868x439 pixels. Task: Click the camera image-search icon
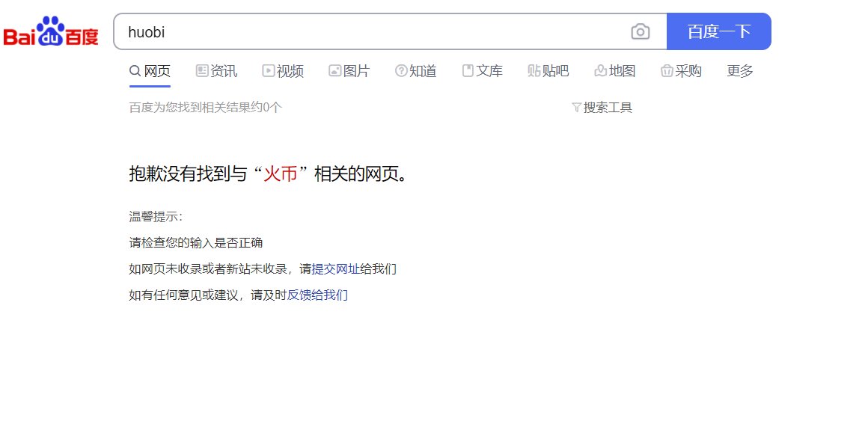[641, 31]
